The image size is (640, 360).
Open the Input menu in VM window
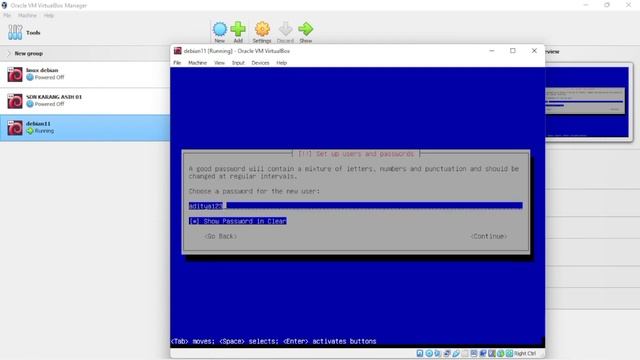238,63
